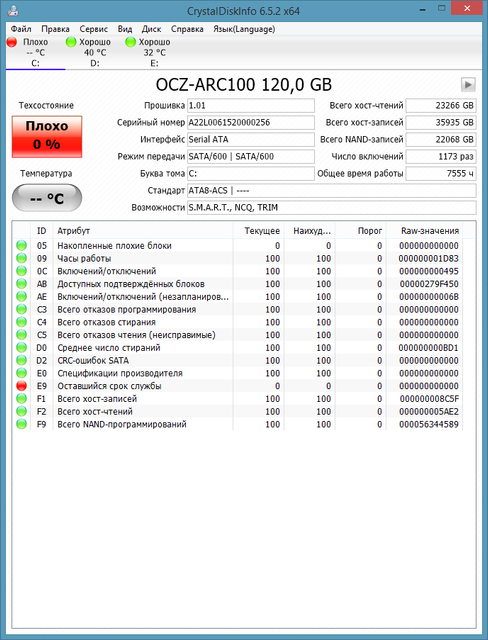Switch to the E: disk at 32 °C
The width and height of the screenshot is (488, 640).
[x=154, y=52]
